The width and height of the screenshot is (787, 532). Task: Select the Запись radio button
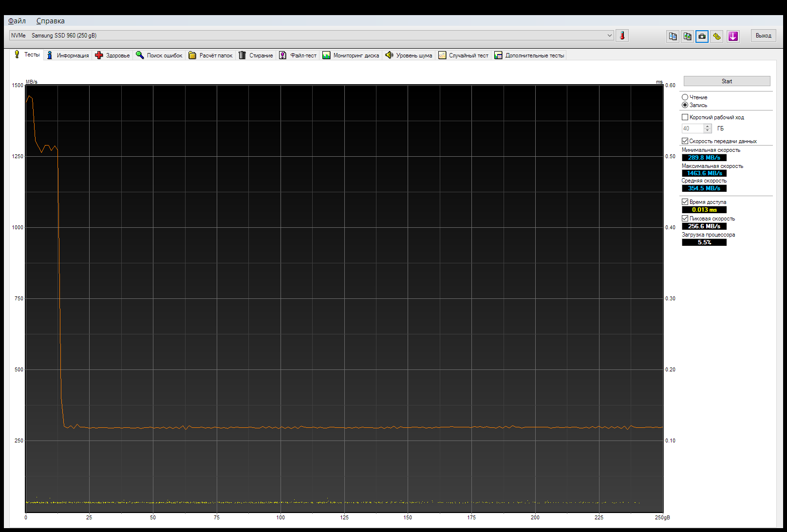point(685,105)
